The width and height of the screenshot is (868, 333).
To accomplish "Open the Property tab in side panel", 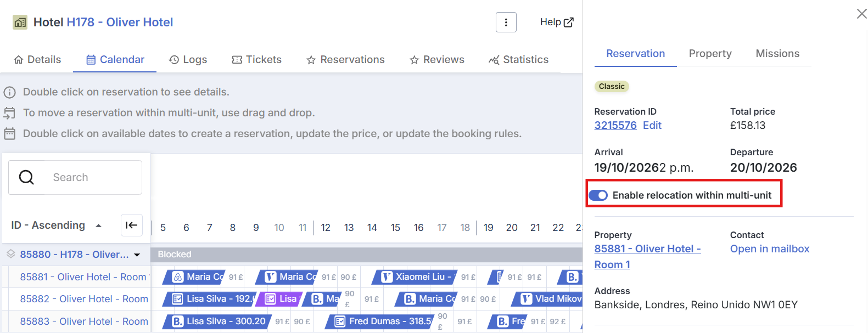I will tap(710, 54).
